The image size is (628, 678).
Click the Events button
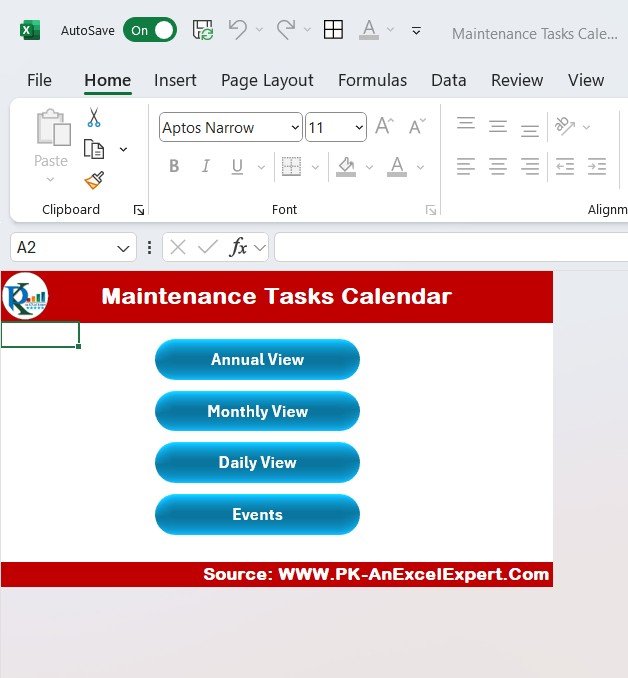click(257, 514)
